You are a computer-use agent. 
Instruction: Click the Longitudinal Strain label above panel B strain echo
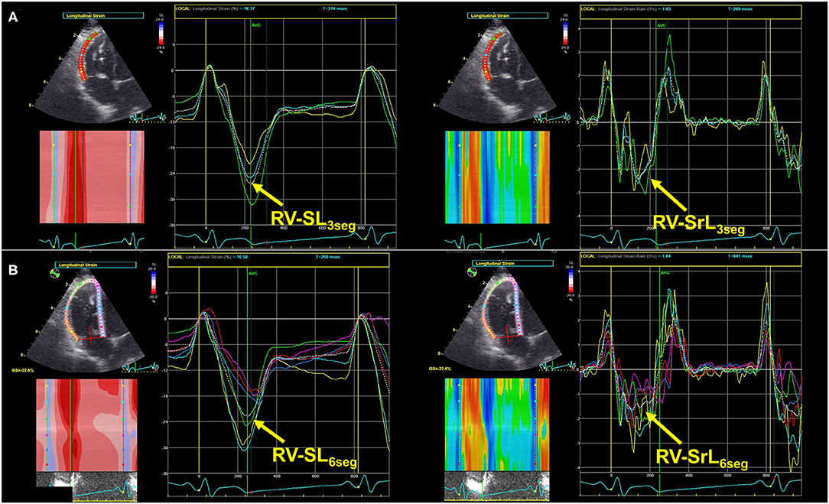coord(96,265)
